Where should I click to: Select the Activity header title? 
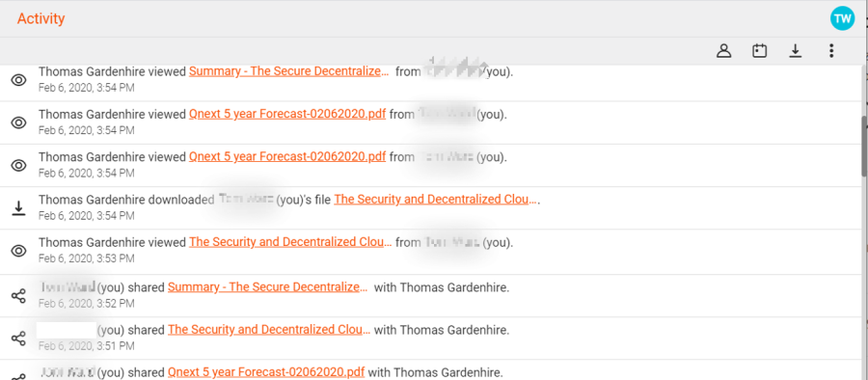click(x=41, y=18)
